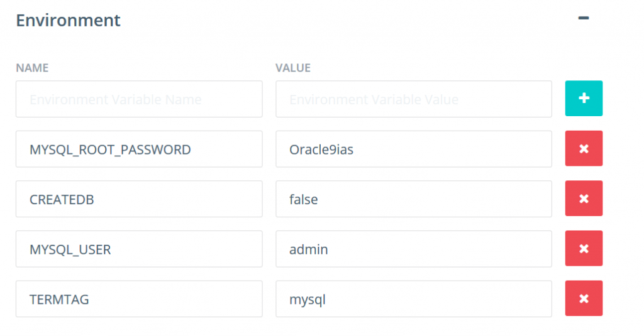Image resolution: width=644 pixels, height=336 pixels.
Task: Click the Environment section heading
Action: [x=68, y=20]
